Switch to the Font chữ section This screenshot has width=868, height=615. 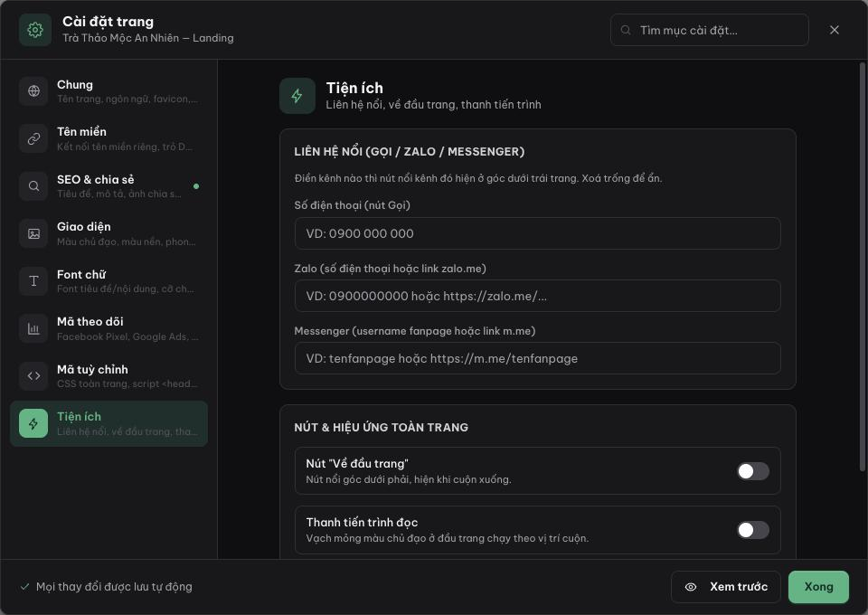[x=109, y=281]
